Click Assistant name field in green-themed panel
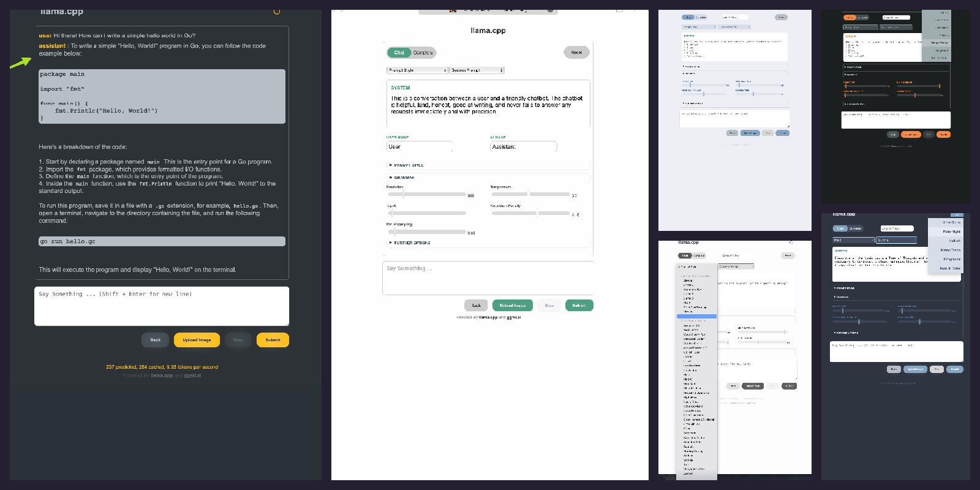The image size is (980, 490). [x=524, y=146]
